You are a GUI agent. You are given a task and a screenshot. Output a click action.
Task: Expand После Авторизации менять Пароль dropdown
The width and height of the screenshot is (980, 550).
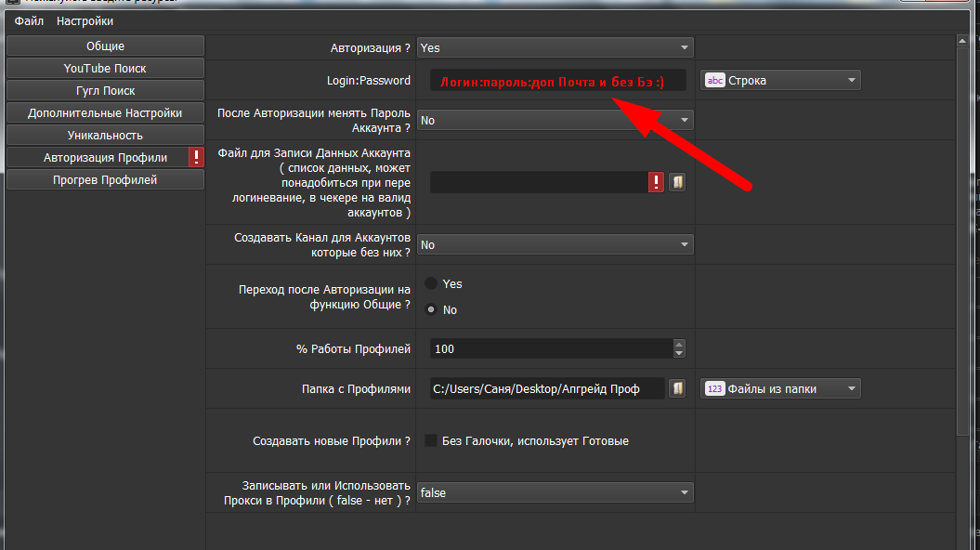(x=555, y=120)
